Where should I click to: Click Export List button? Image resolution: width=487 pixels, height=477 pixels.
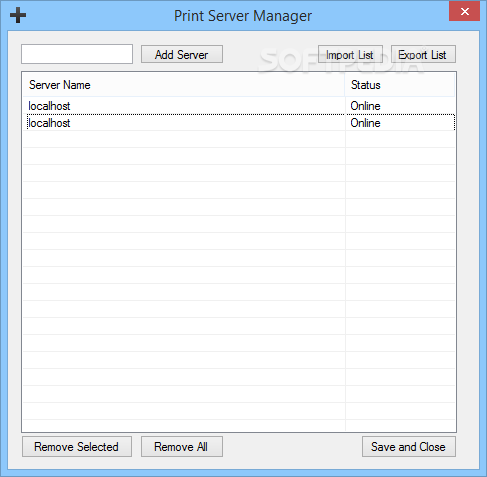point(423,54)
